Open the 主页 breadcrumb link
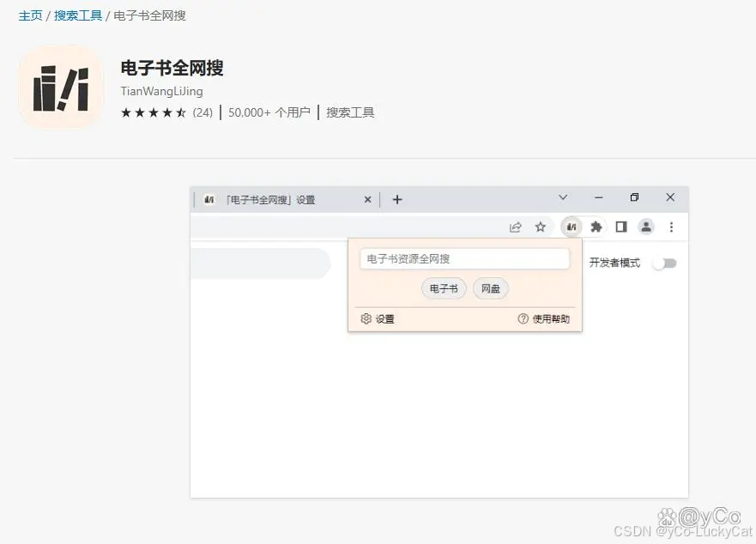The width and height of the screenshot is (756, 544). coord(30,16)
